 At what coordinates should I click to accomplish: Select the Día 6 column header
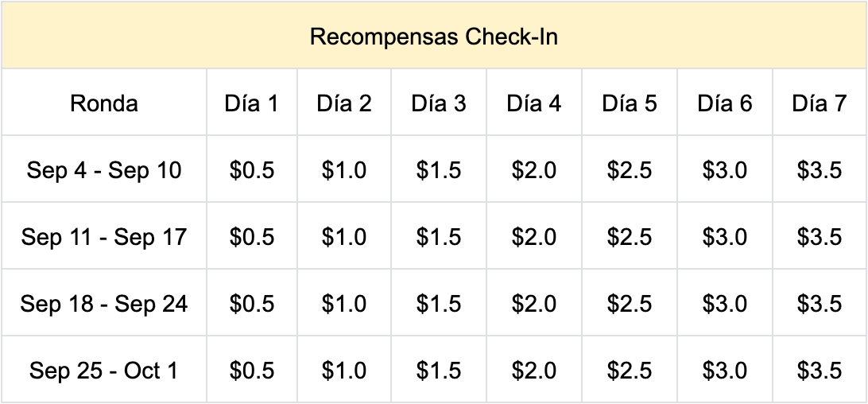coord(724,103)
